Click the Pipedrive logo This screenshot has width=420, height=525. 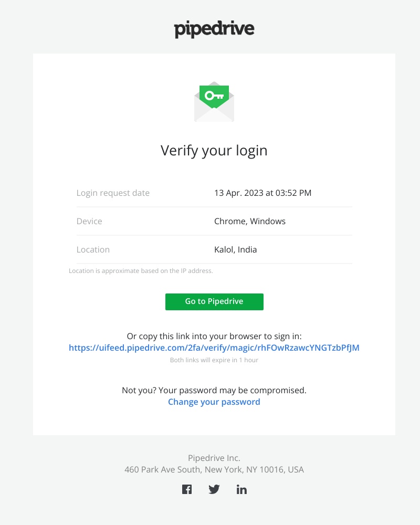214,29
